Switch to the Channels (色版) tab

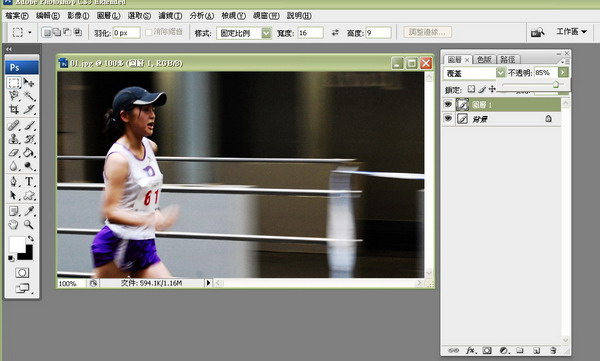484,59
